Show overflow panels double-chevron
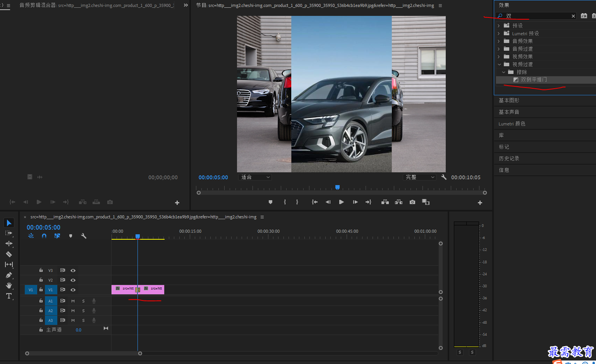Viewport: 596px width, 364px height. coord(186,5)
